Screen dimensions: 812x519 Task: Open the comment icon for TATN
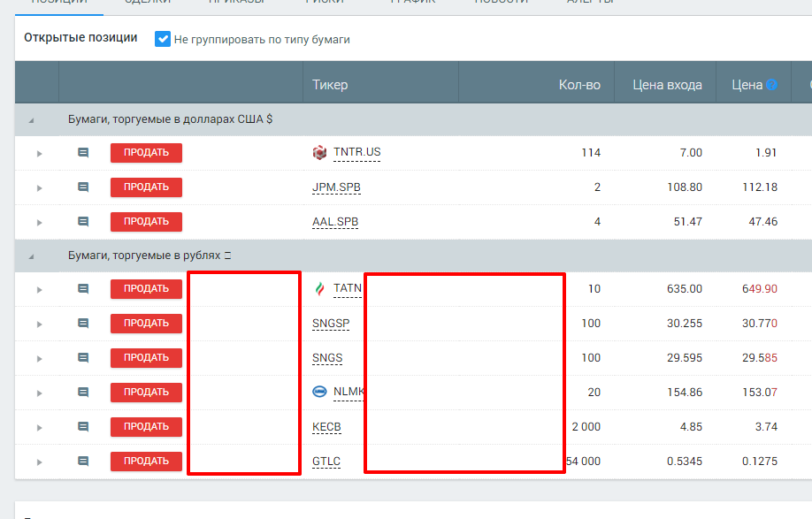(x=83, y=289)
